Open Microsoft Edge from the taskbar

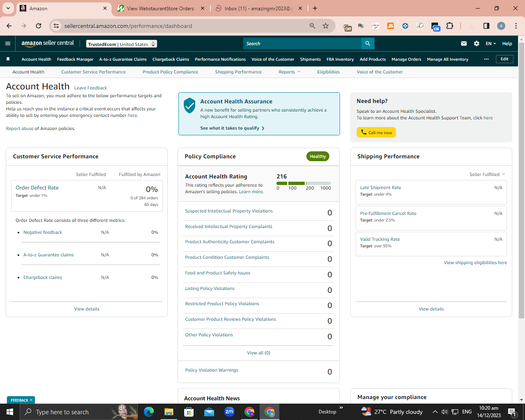pyautogui.click(x=149, y=412)
